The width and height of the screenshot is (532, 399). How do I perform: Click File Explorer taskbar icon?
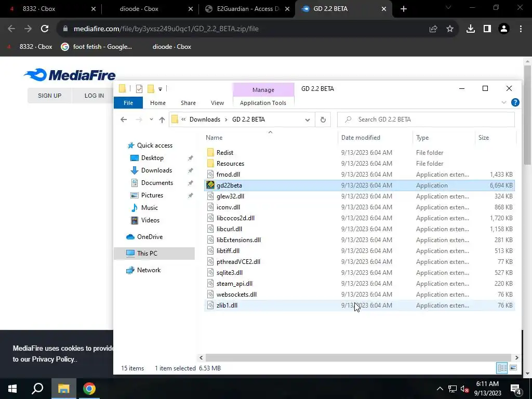coord(63,389)
